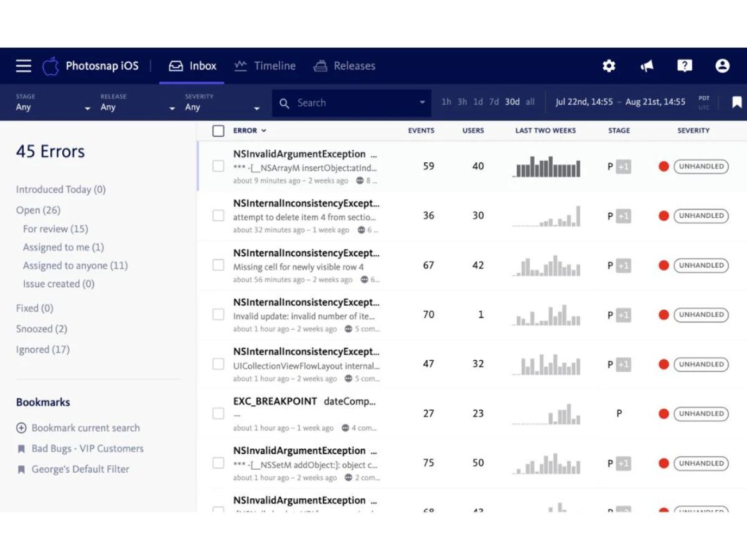The width and height of the screenshot is (747, 560).
Task: Check the first NSInvalidArgumentException row checkbox
Action: tap(218, 166)
